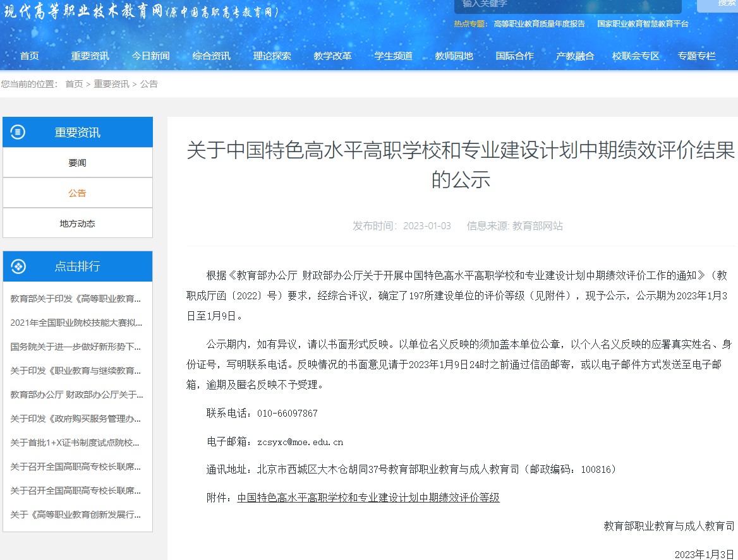Select the 公告 sidebar category

tap(77, 193)
